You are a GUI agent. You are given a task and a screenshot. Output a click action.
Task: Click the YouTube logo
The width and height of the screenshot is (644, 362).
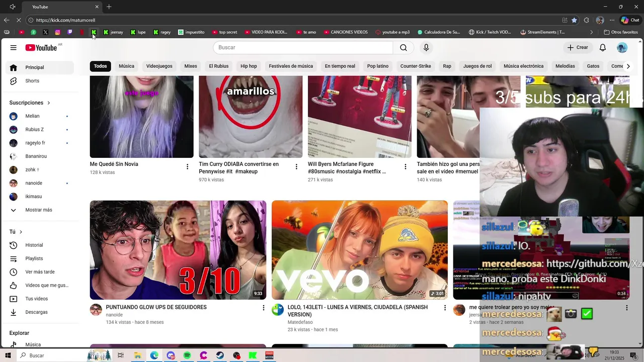tap(41, 47)
